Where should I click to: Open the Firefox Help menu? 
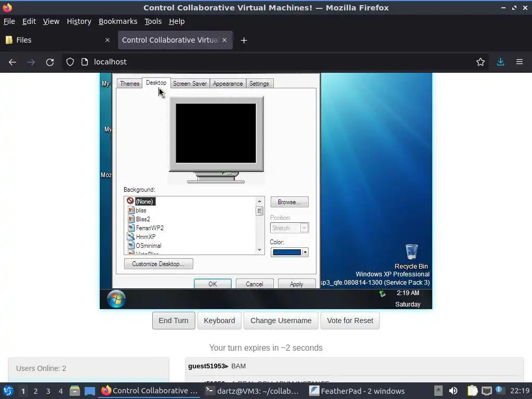[177, 21]
